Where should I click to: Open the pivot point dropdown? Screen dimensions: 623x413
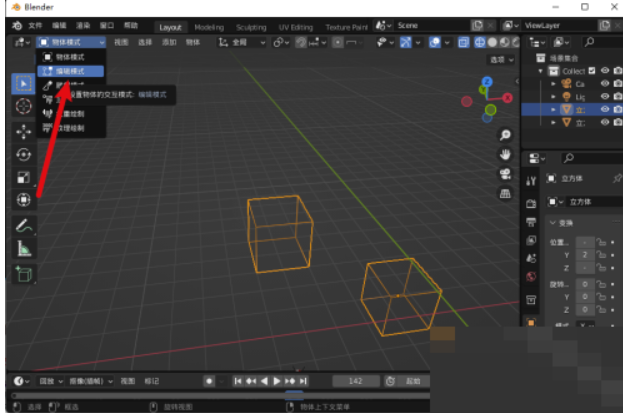pos(281,42)
